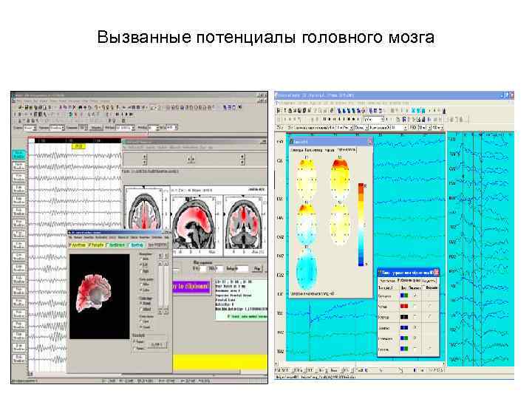
Task: Click the scrollbar's right arrow under the cyan traces
Action: click(443, 364)
